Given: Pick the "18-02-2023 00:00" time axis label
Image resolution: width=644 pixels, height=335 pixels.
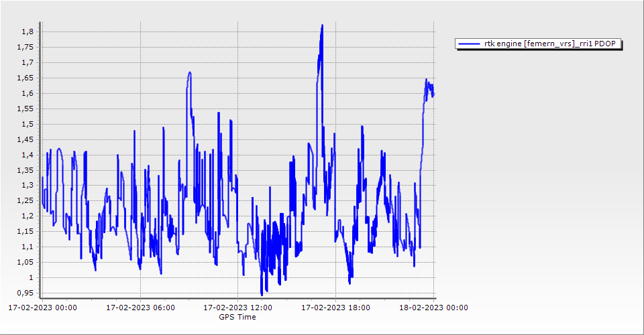Looking at the screenshot, I should click(433, 308).
